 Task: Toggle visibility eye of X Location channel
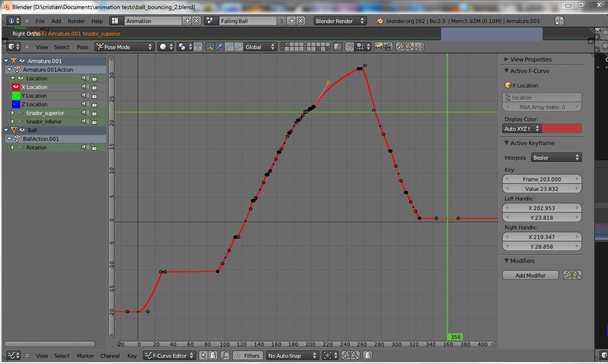(x=16, y=87)
